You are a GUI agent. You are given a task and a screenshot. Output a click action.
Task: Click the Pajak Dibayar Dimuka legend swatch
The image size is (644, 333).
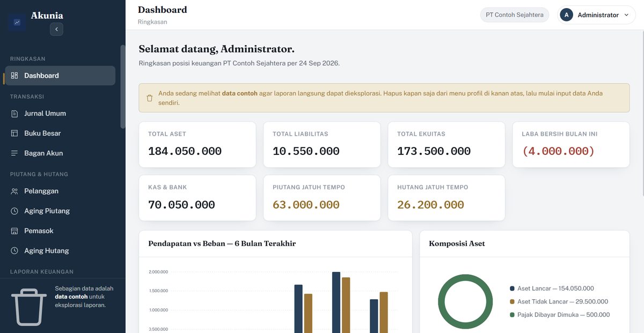click(512, 315)
